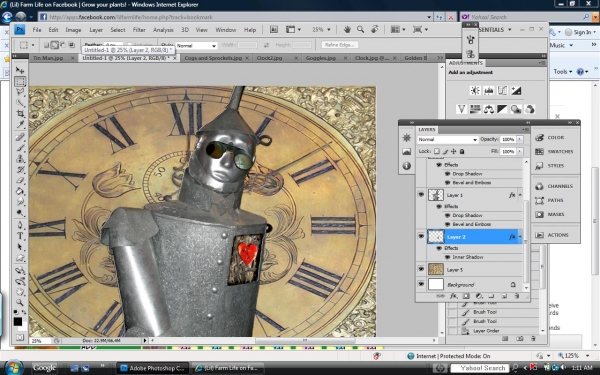Select the Eraser tool
Image resolution: width=600 pixels, height=375 pixels.
[20, 180]
